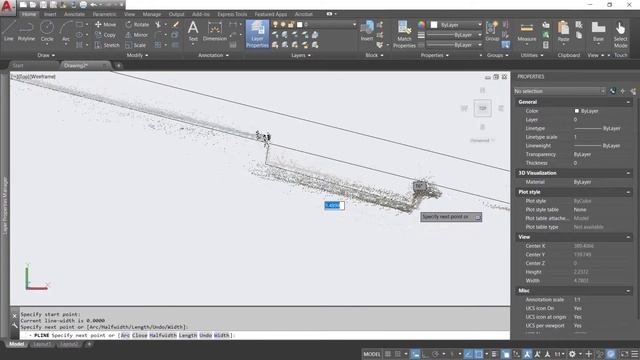The width and height of the screenshot is (640, 360).
Task: Expand the Draw panel dropdown
Action: click(x=46, y=55)
